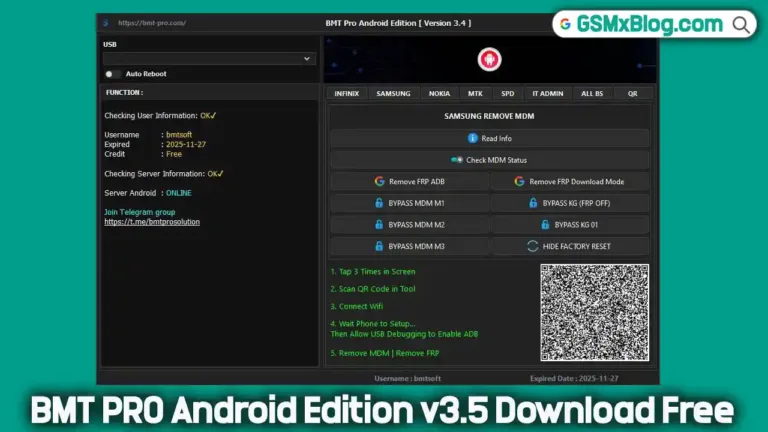
Task: Click the SAMSUNG REMOVE MDM heading
Action: pos(489,116)
